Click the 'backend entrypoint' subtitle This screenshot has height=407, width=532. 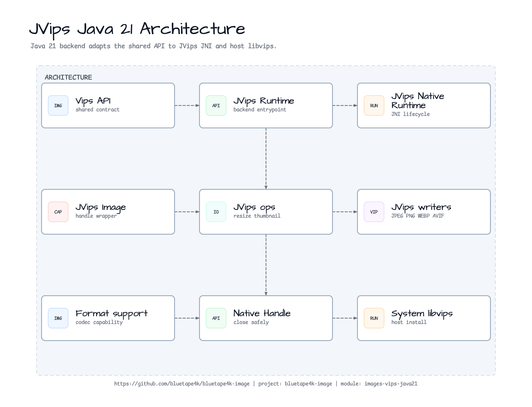pyautogui.click(x=260, y=110)
